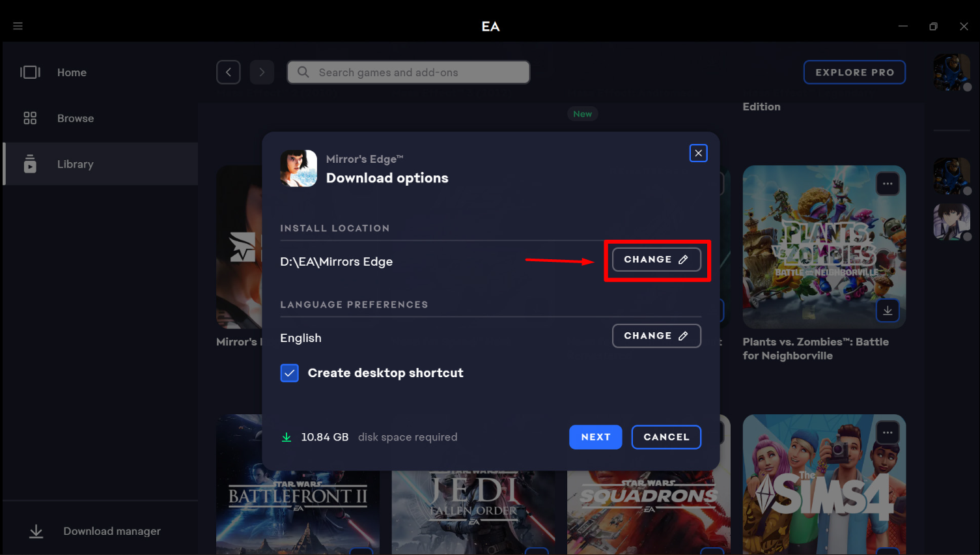Minimize the EA app window

coord(903,26)
